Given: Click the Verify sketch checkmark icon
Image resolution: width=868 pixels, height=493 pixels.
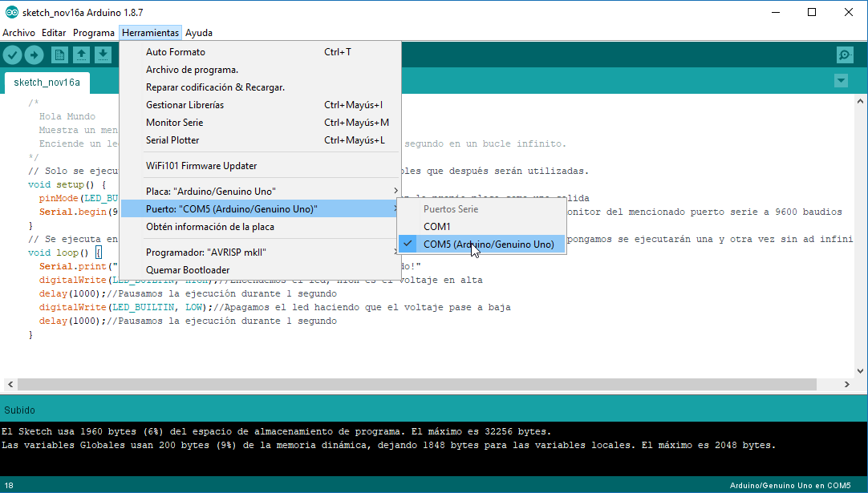Looking at the screenshot, I should point(12,55).
